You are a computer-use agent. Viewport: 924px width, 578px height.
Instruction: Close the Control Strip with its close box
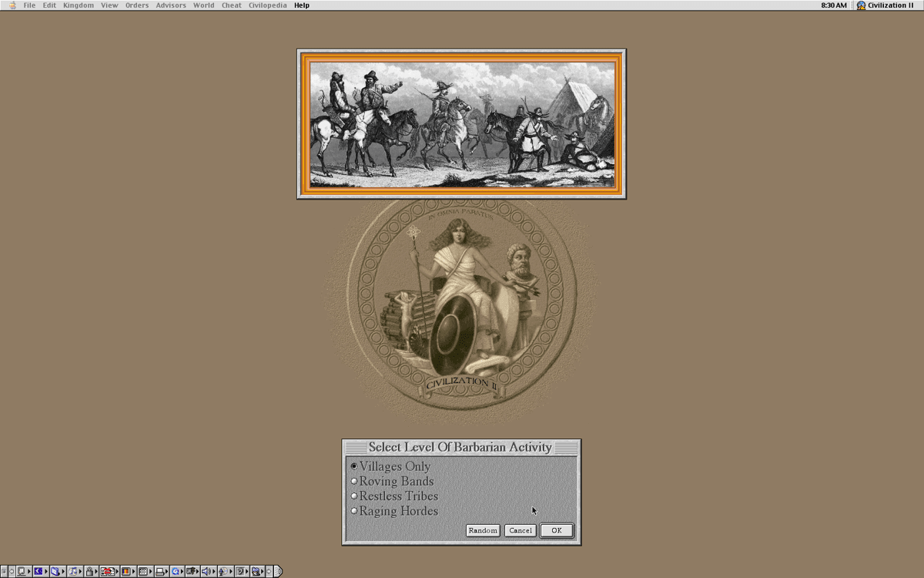pos(4,572)
